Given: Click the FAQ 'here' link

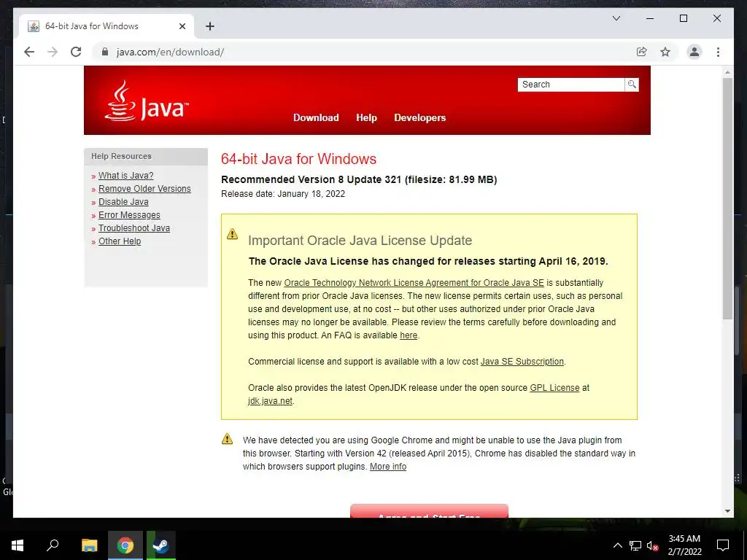Looking at the screenshot, I should coord(409,335).
